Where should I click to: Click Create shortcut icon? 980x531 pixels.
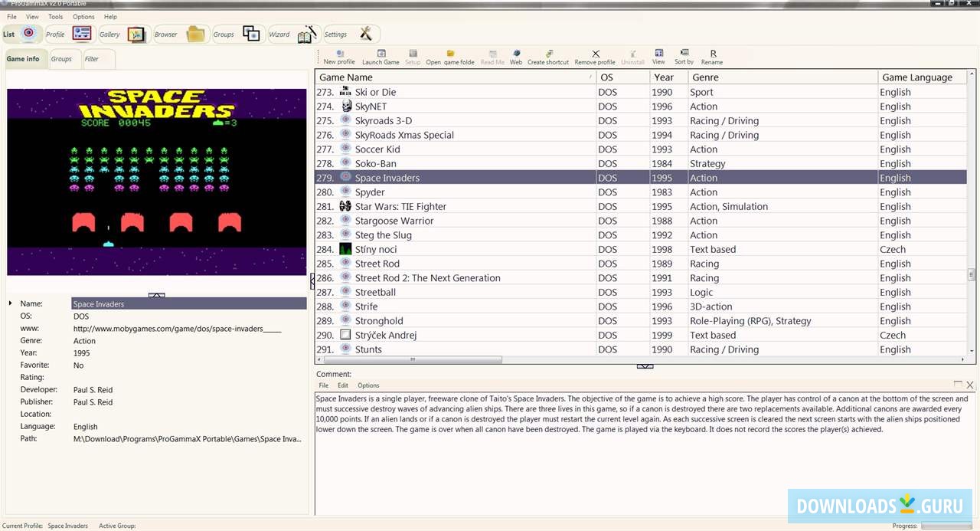point(548,54)
